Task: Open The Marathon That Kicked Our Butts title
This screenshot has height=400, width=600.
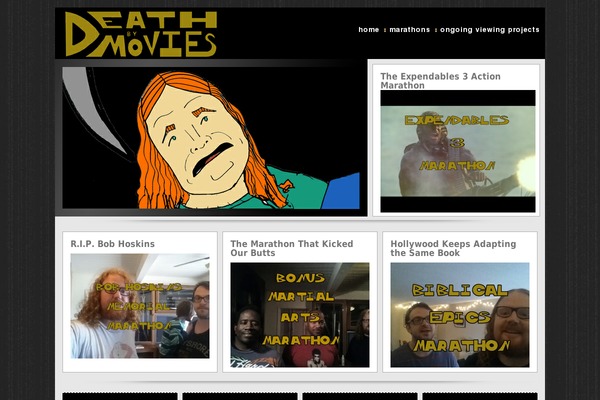Action: click(x=292, y=248)
